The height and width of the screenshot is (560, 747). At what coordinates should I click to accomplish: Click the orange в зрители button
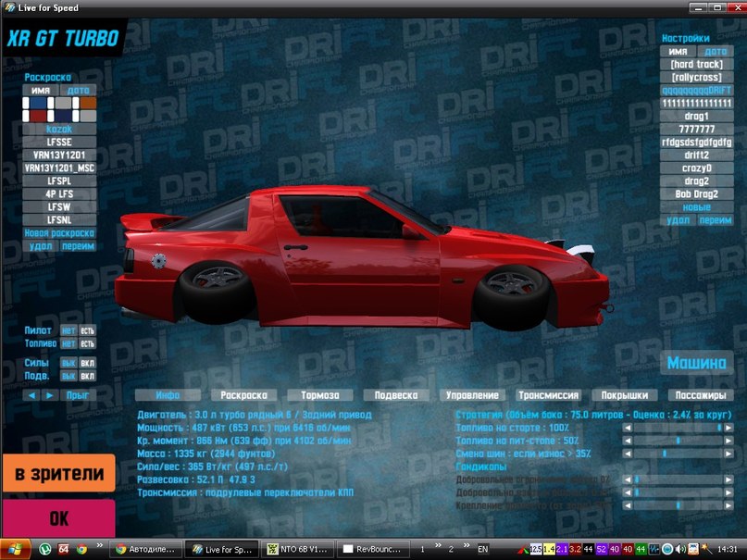59,473
